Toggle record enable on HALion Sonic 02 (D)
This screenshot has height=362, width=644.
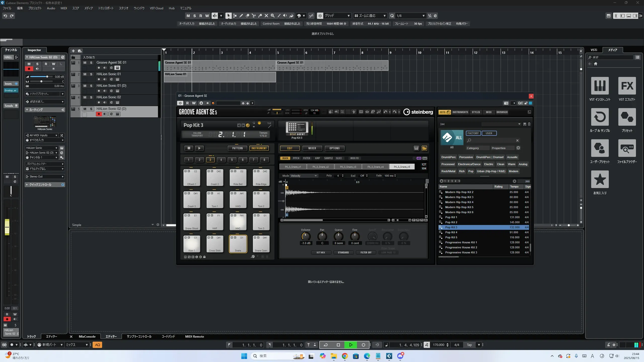click(99, 114)
